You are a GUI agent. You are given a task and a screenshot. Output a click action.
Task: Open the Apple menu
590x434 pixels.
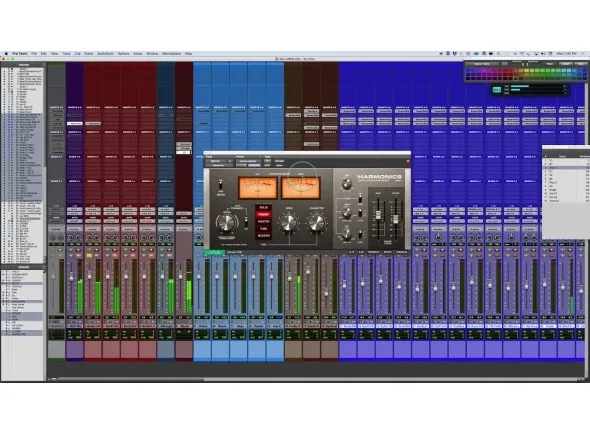point(6,54)
